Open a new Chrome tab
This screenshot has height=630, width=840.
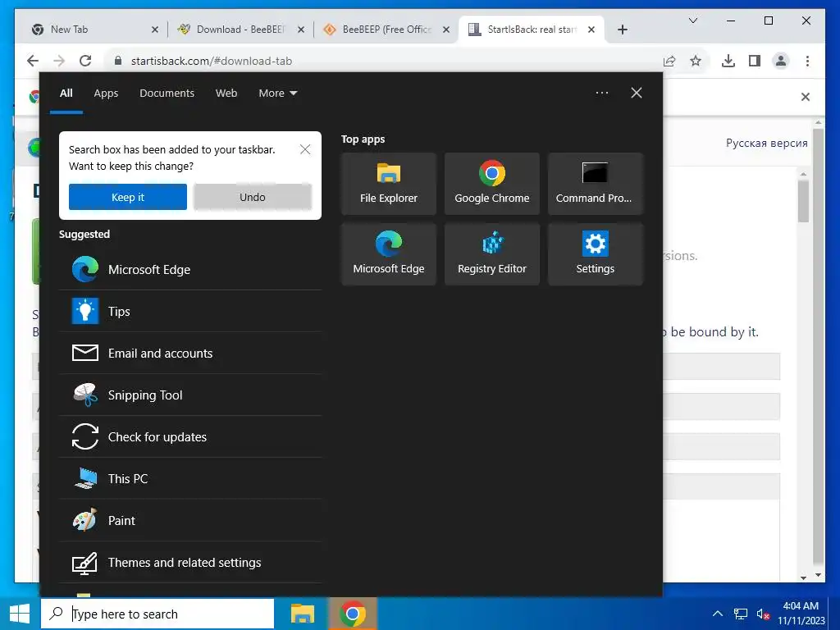622,30
